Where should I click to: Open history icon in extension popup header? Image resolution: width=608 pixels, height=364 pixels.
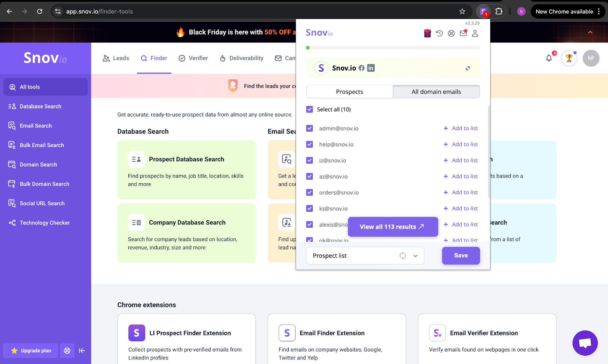439,33
